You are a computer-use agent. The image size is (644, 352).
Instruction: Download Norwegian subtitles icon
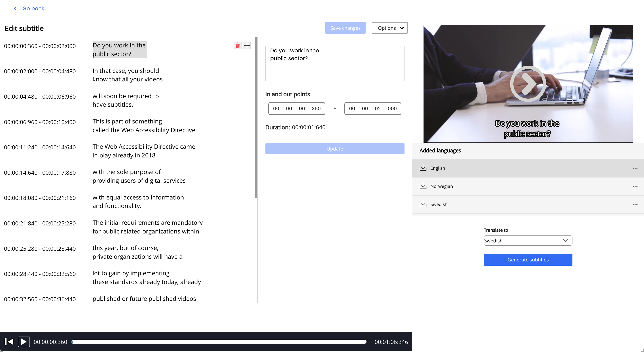point(423,186)
